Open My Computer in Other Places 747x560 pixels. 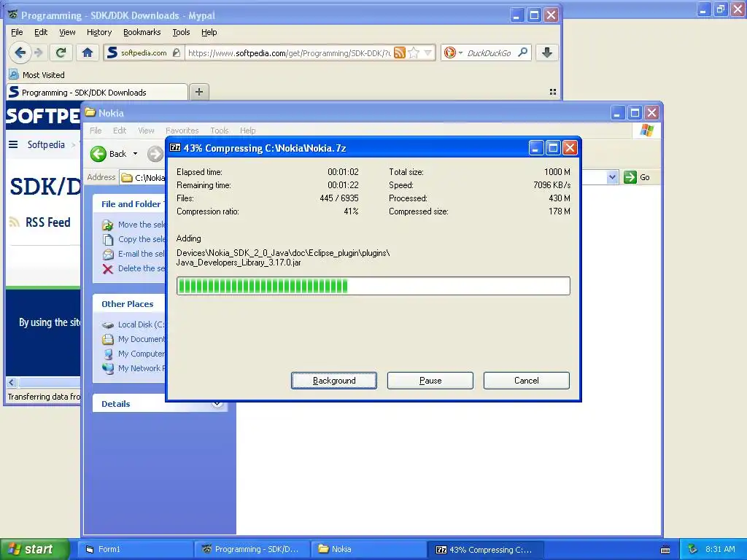click(x=133, y=354)
